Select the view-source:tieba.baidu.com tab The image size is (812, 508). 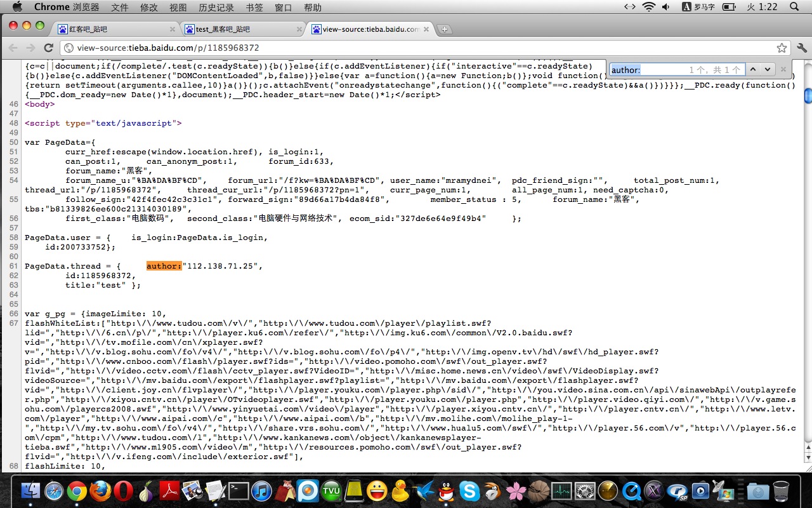369,29
